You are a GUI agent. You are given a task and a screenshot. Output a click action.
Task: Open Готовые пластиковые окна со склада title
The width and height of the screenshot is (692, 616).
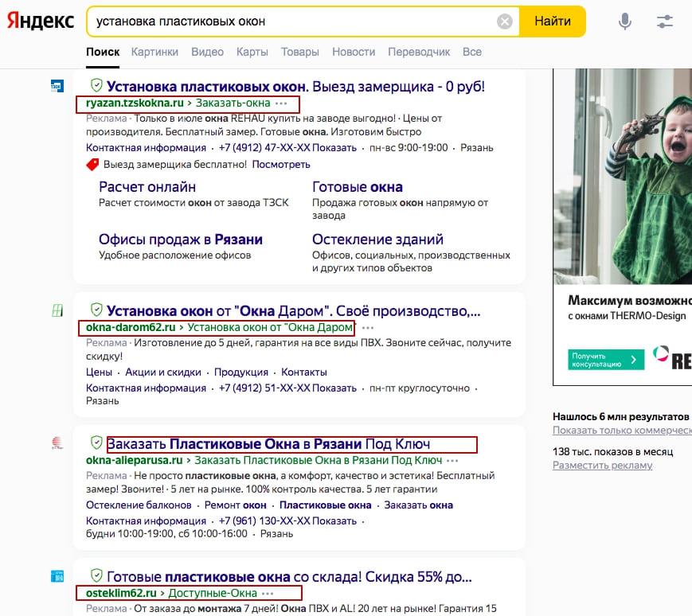pos(290,577)
